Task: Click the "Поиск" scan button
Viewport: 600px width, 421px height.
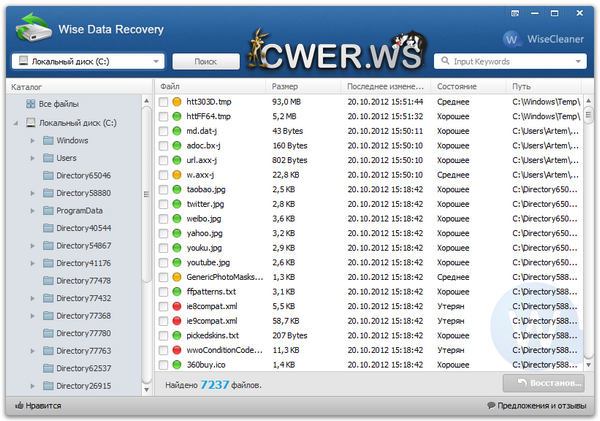Action: 206,61
